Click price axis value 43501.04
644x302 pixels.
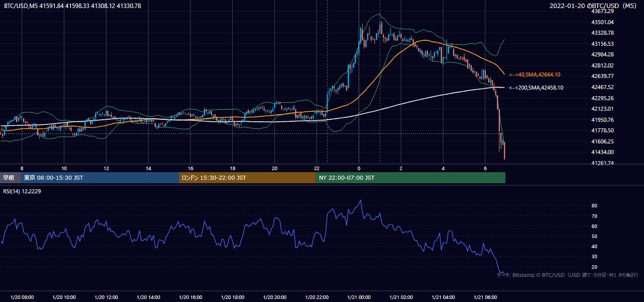click(602, 22)
